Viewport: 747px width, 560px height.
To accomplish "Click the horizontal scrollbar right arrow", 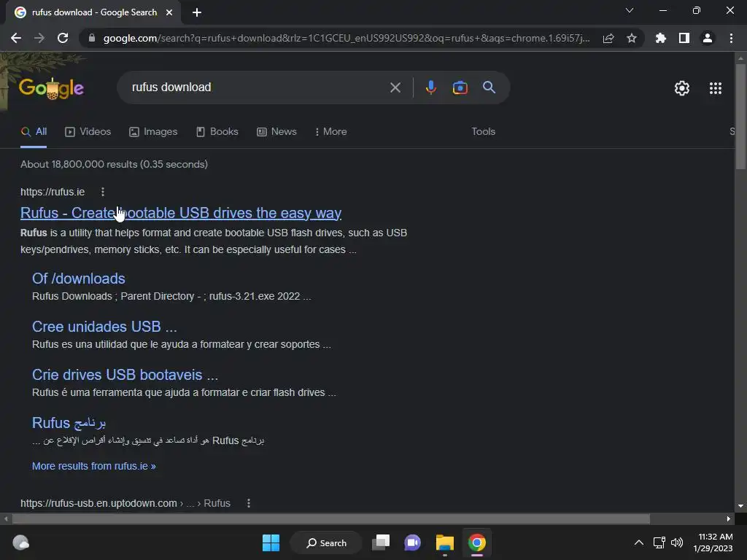I will click(x=729, y=518).
